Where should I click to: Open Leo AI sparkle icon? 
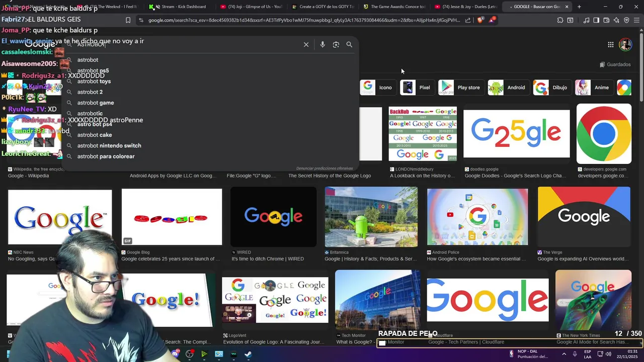[616, 20]
